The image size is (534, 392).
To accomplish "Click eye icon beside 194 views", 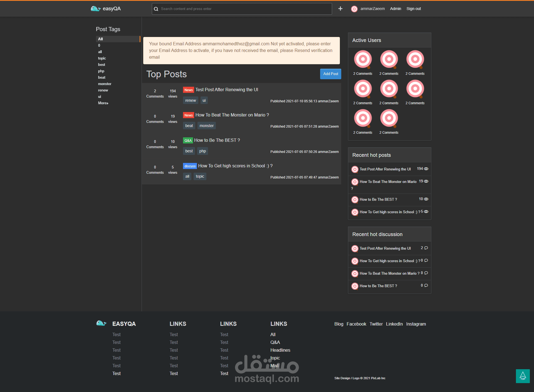I will pos(426,169).
